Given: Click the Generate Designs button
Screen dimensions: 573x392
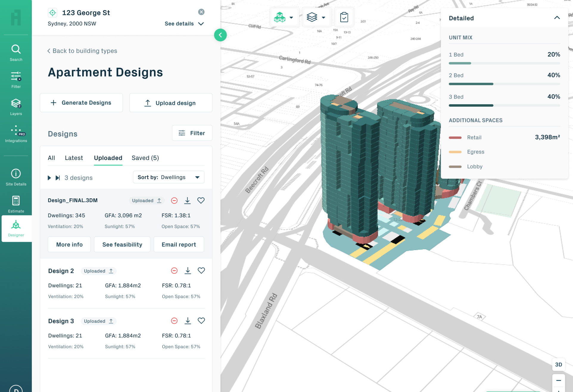Looking at the screenshot, I should 81,102.
